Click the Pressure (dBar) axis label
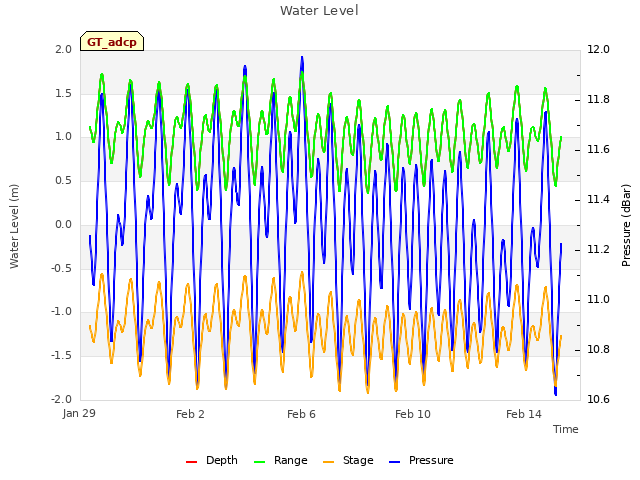 [x=626, y=225]
